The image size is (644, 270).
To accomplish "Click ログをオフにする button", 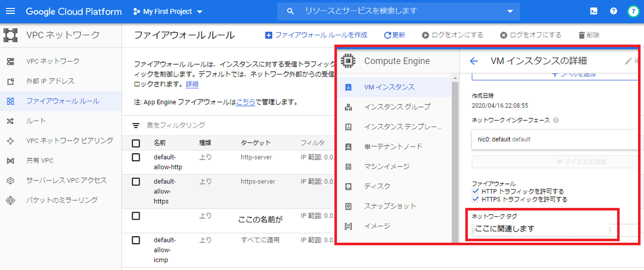I will (531, 35).
